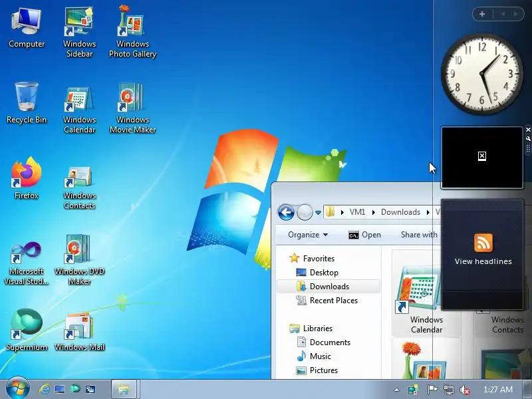Open the Windows Start menu orb
The width and height of the screenshot is (532, 399).
[18, 389]
